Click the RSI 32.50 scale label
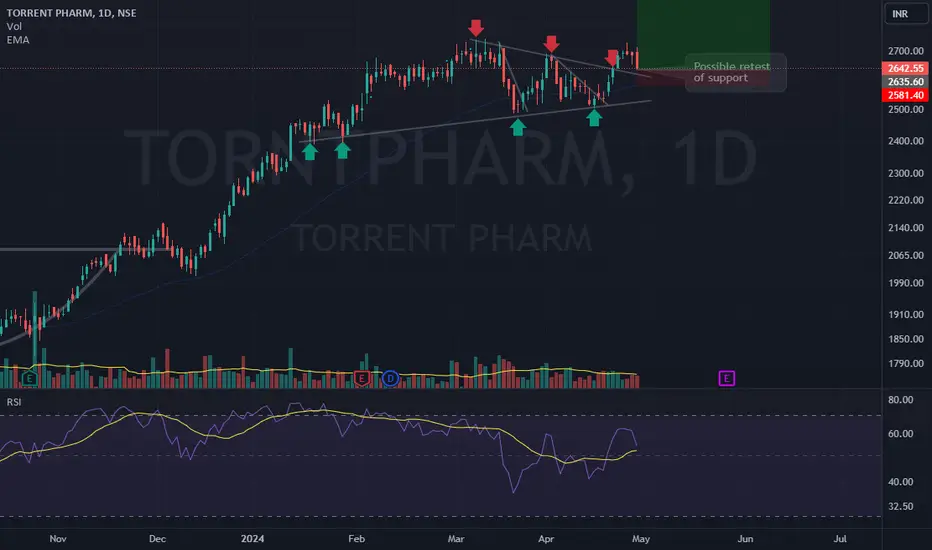Screen dimensions: 932x550 click(x=900, y=506)
